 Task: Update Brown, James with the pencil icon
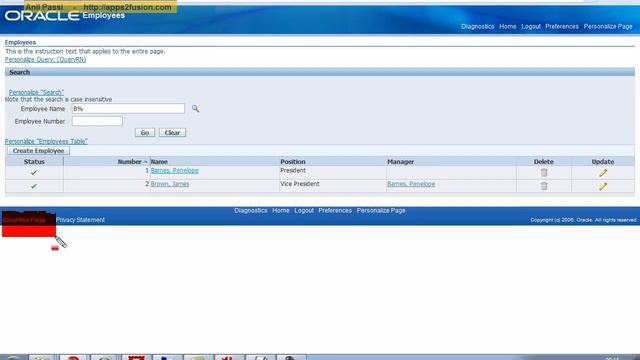tap(603, 187)
